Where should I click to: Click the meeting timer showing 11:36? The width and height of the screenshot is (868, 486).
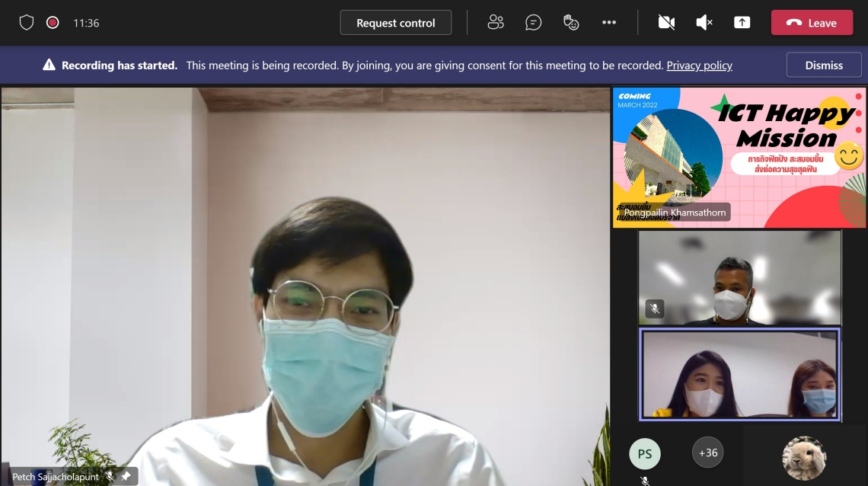86,23
